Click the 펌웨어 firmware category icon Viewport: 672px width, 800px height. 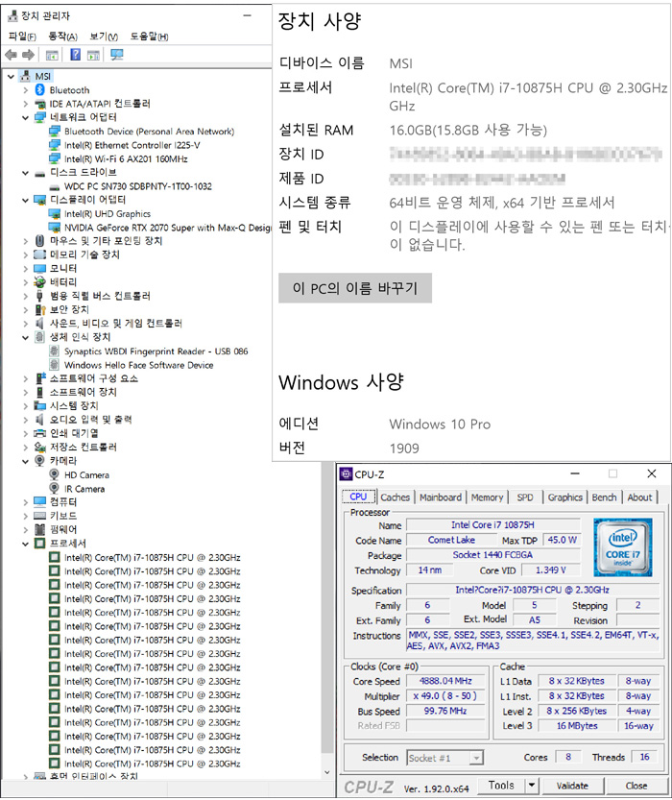(x=39, y=529)
